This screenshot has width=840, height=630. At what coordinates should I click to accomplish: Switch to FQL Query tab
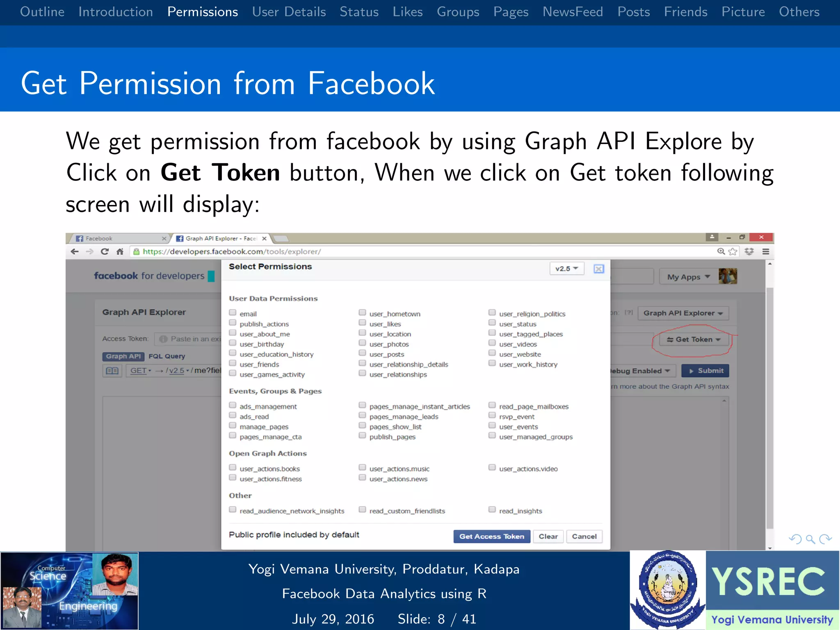tap(167, 356)
